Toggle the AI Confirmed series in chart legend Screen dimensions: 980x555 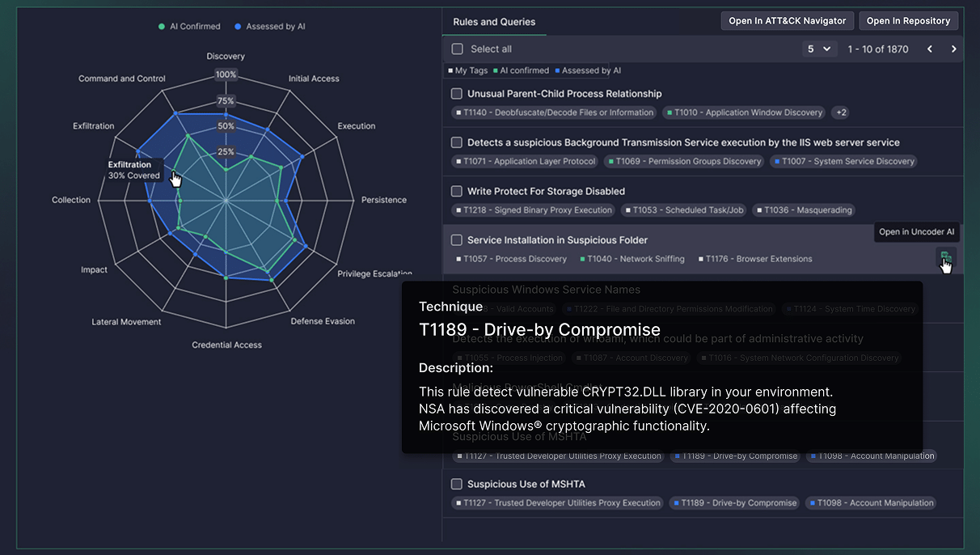pos(190,27)
